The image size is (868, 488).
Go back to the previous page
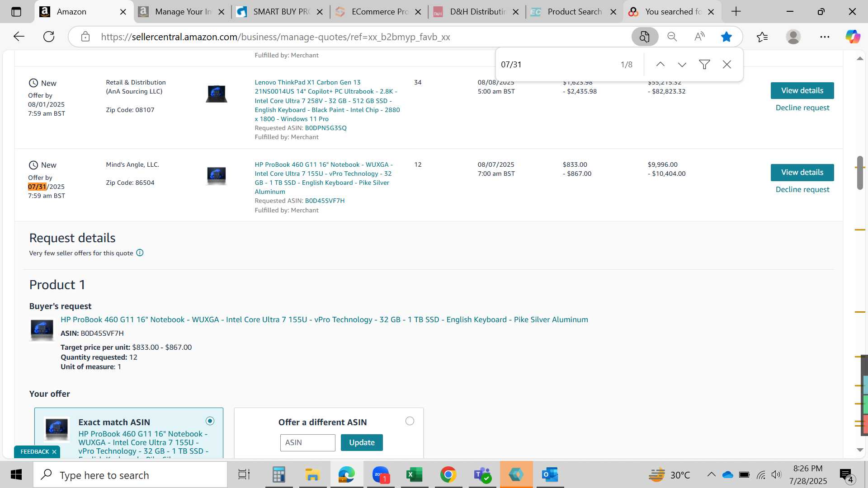19,37
